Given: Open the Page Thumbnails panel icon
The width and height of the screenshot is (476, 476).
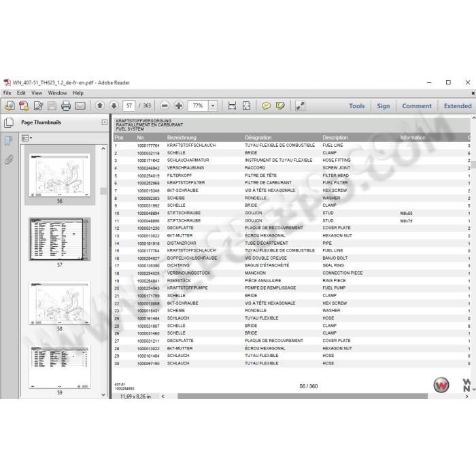Looking at the screenshot, I should (9, 122).
